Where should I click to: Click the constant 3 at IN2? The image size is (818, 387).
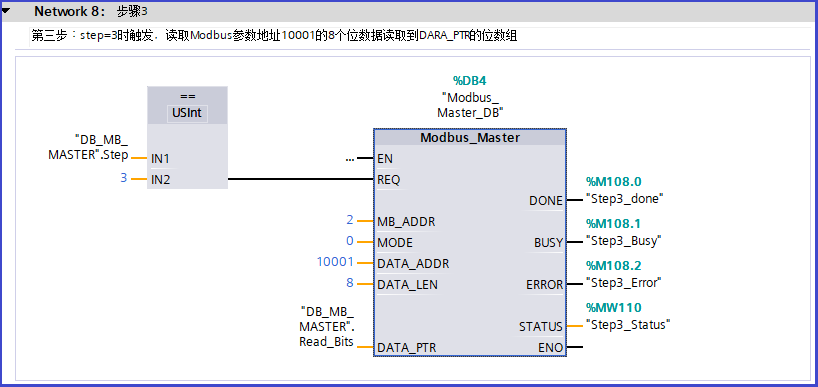coord(124,178)
